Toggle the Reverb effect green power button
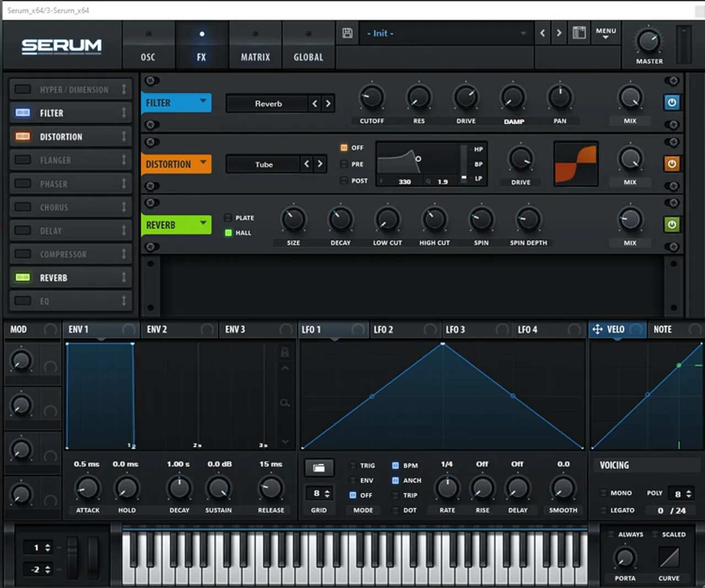The width and height of the screenshot is (705, 588). coord(672,225)
